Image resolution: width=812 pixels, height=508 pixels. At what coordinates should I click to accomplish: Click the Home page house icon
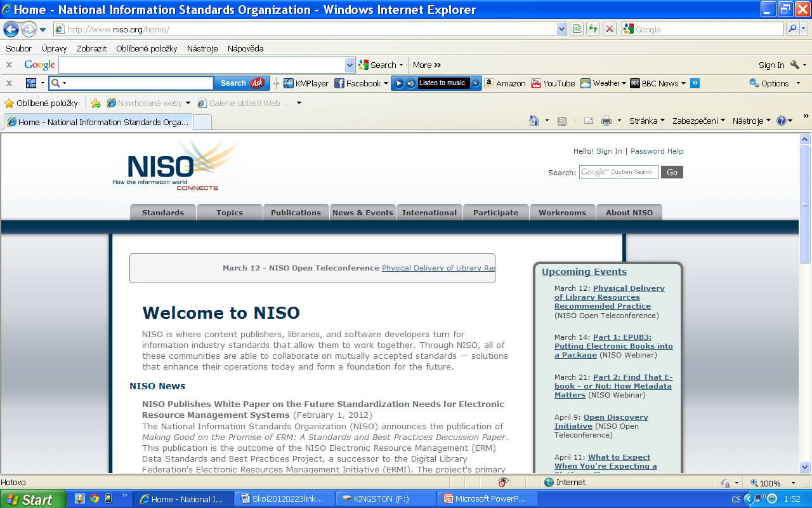[x=534, y=121]
